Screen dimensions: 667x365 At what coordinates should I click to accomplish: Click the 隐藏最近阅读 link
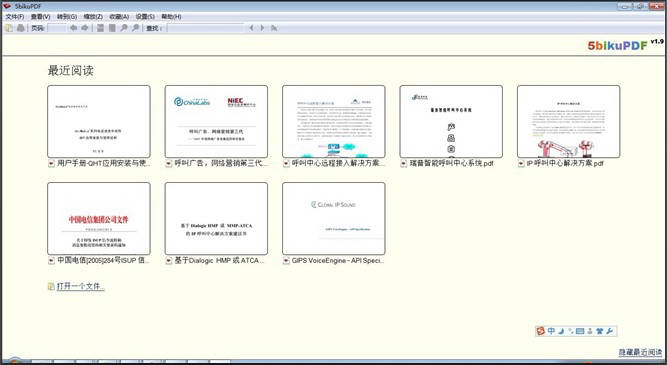pyautogui.click(x=640, y=352)
